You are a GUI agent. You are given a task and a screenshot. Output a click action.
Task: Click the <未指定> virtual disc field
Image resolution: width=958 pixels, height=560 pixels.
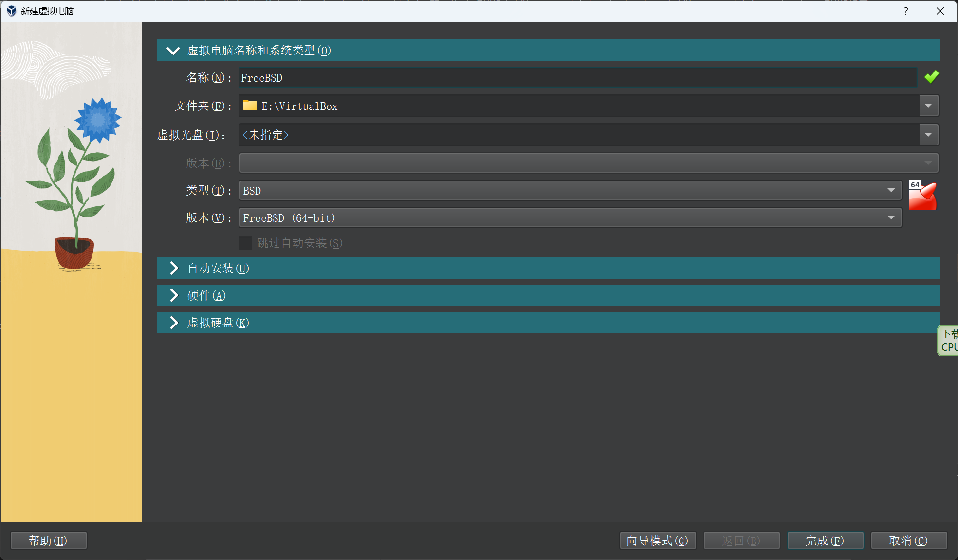[x=579, y=135]
